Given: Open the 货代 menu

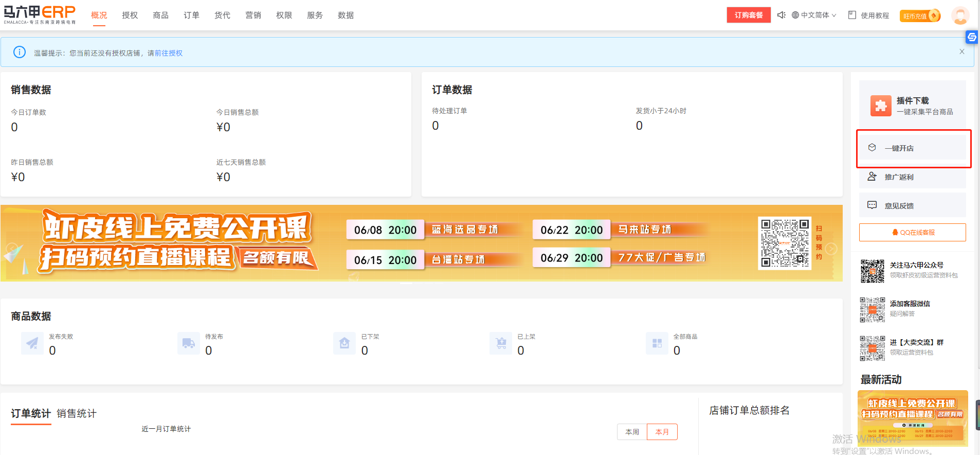Looking at the screenshot, I should (x=223, y=15).
